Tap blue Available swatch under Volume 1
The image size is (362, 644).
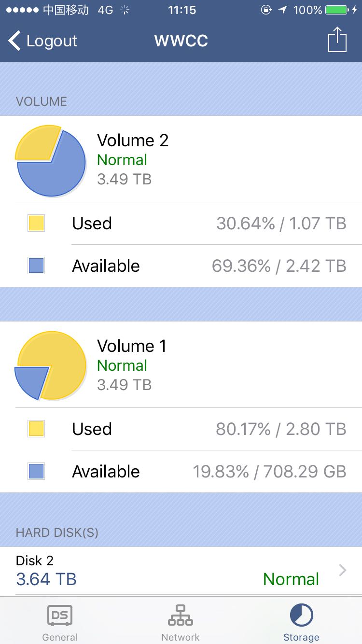click(x=36, y=472)
